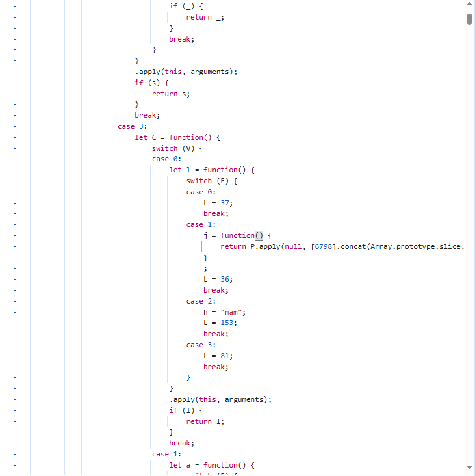Click the scroll up arrow
This screenshot has height=476, width=475.
(469, 5)
